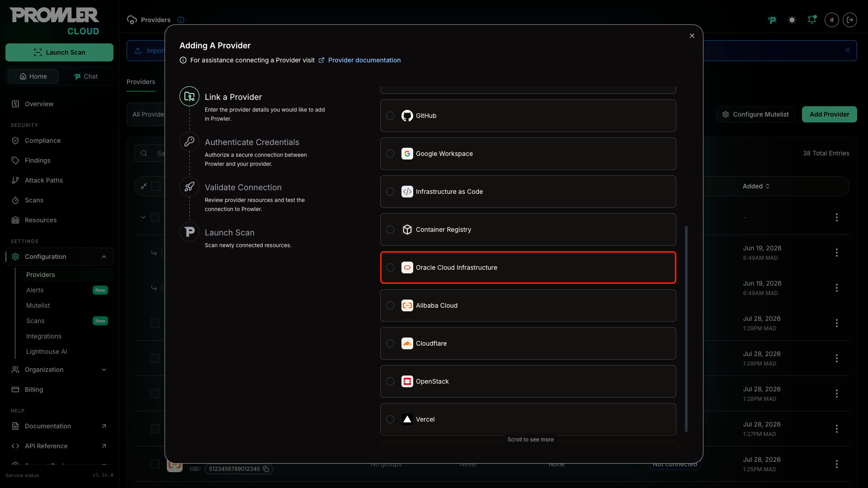The image size is (868, 488).
Task: Switch to the Home tab
Action: pyautogui.click(x=33, y=76)
